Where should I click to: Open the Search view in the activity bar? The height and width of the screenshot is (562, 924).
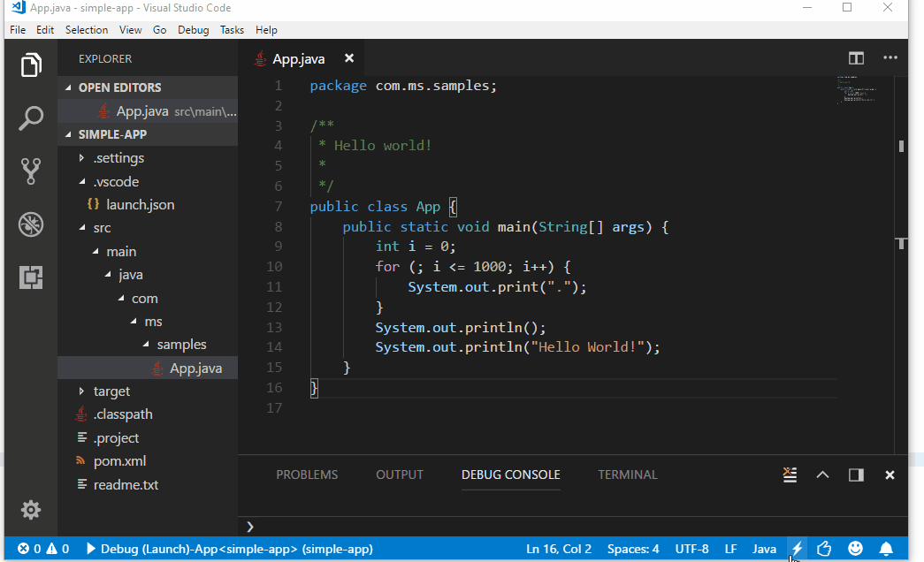tap(31, 118)
